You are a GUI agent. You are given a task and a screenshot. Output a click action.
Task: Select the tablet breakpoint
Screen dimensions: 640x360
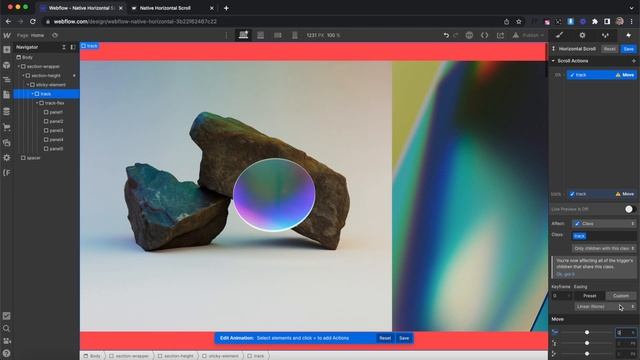pyautogui.click(x=260, y=36)
